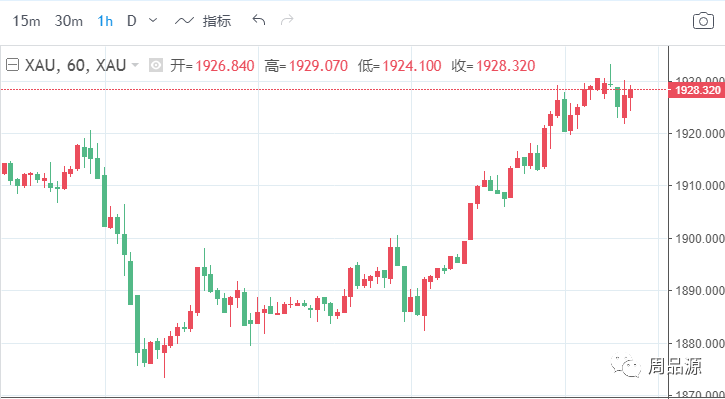
Task: Open the 指标 indicators menu
Action: point(217,21)
